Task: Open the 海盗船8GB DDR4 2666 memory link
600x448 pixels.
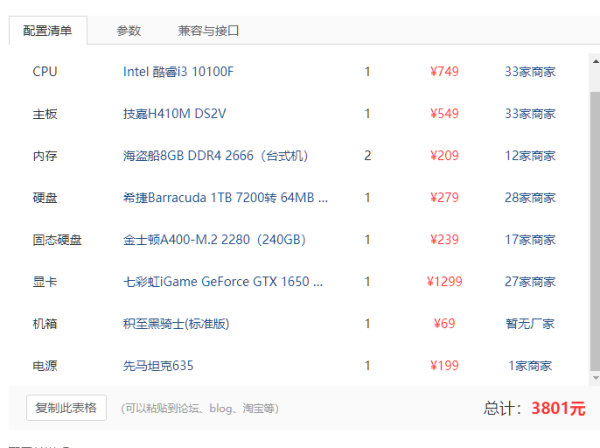Action: 215,156
